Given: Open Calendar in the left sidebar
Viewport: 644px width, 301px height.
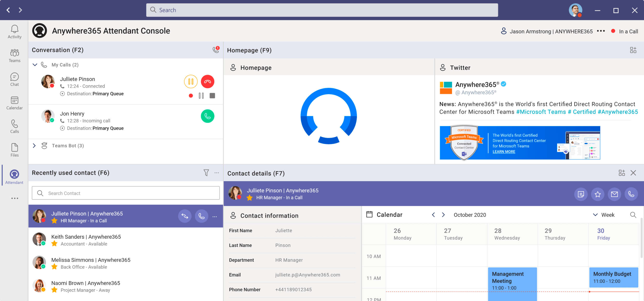Looking at the screenshot, I should [x=14, y=103].
